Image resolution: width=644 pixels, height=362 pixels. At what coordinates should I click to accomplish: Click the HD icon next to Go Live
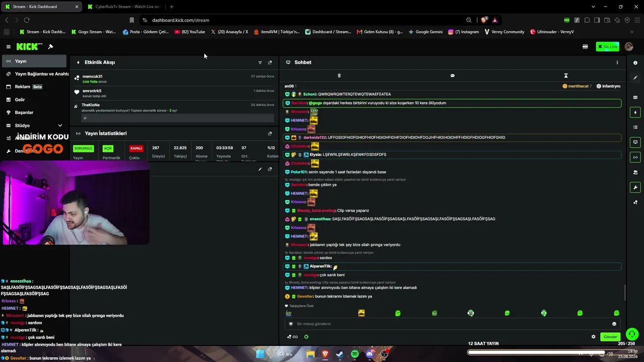tap(585, 47)
